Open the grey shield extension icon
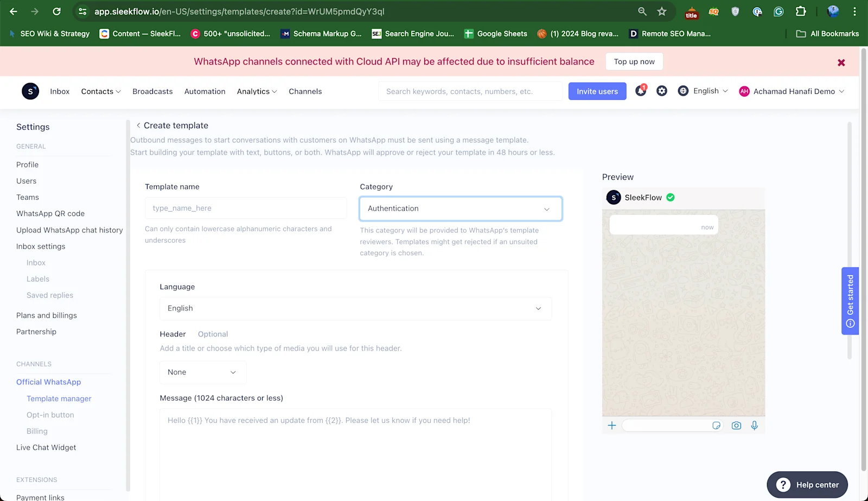The height and width of the screenshot is (501, 868). (735, 11)
